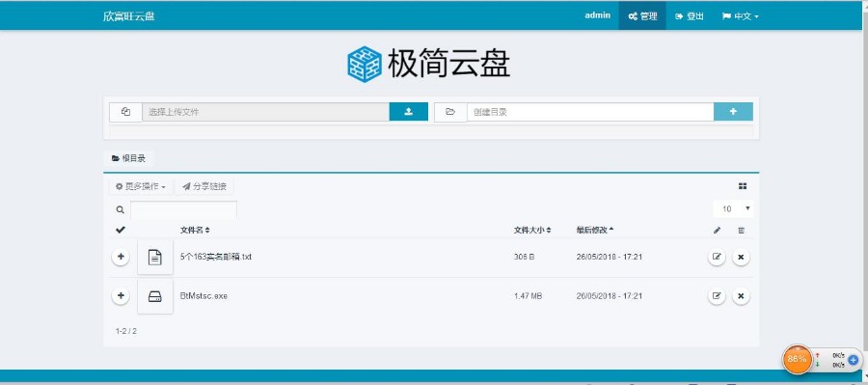Open file name 5个163实名邮箱.txt
868x385 pixels.
(216, 257)
